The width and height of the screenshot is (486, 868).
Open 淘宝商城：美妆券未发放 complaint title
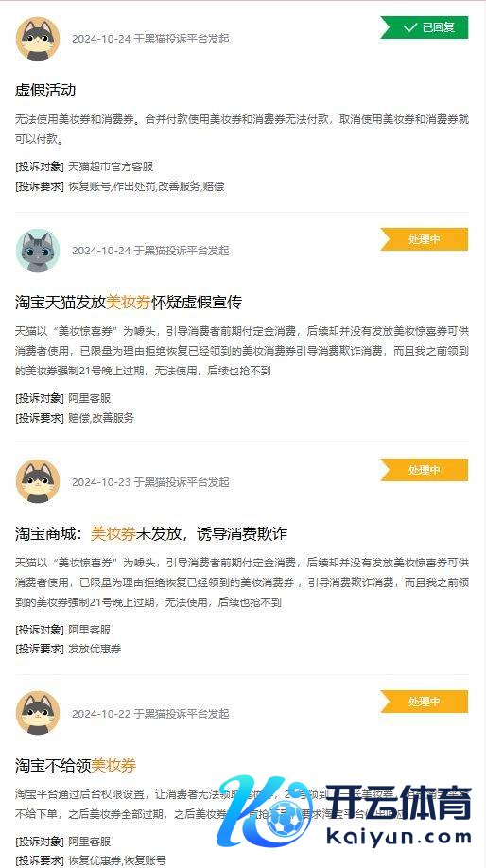point(151,533)
